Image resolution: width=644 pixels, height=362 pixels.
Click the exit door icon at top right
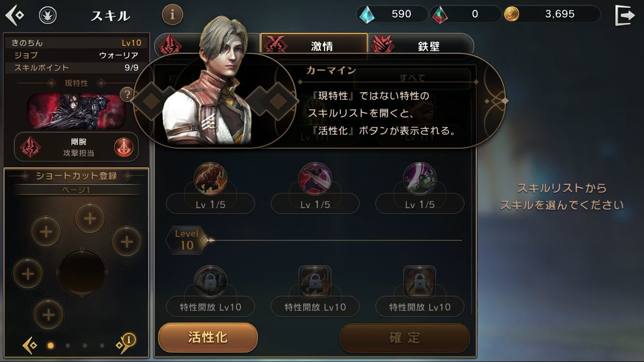625,15
